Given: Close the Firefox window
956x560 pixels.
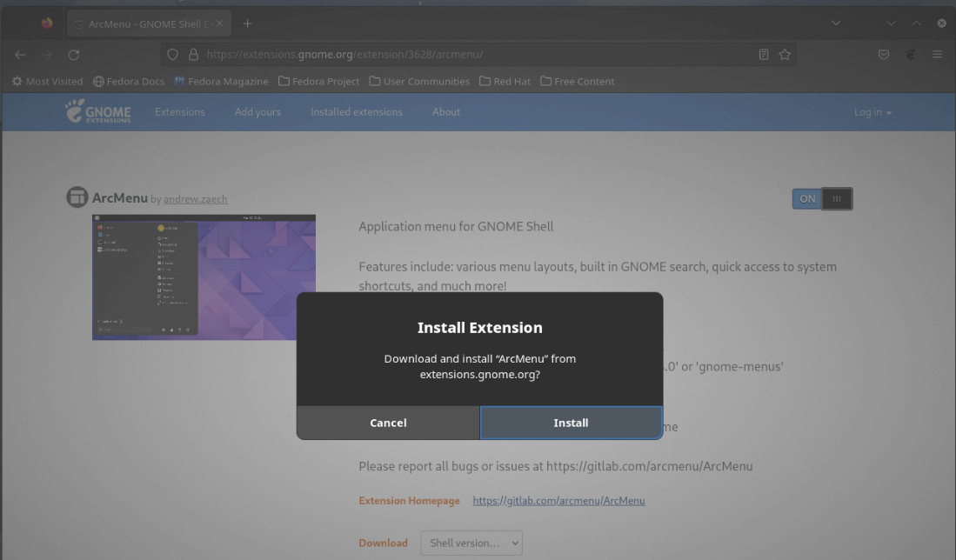Looking at the screenshot, I should point(941,23).
